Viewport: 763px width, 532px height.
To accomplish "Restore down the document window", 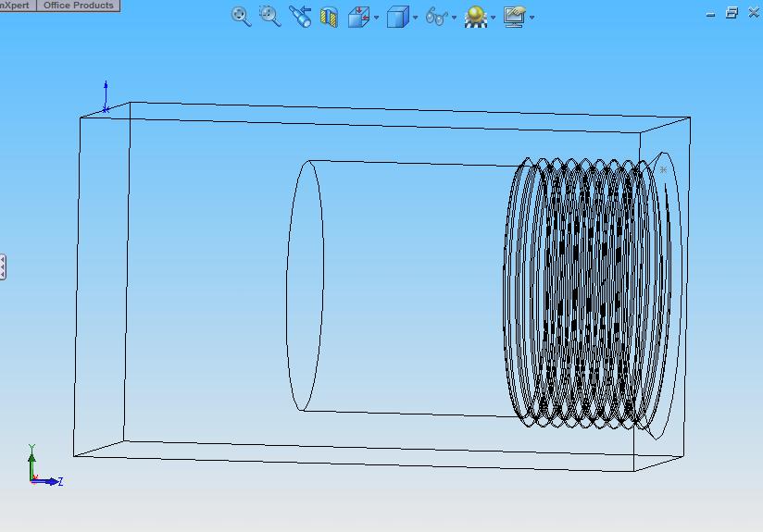I will pyautogui.click(x=732, y=13).
